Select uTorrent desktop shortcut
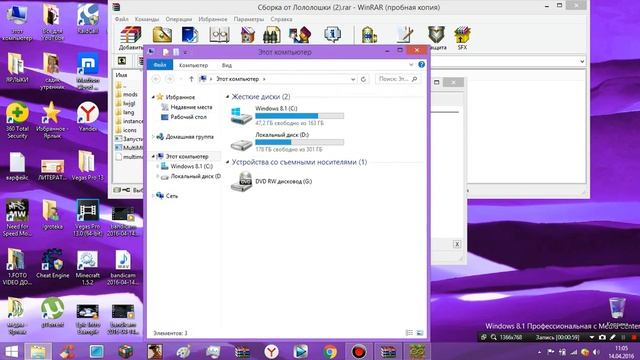The height and width of the screenshot is (360, 640). [x=52, y=313]
